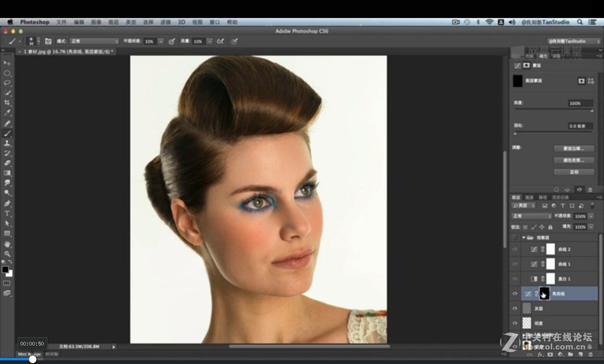The image size is (604, 364).
Task: Select the Clone Stamp tool
Action: pyautogui.click(x=7, y=143)
